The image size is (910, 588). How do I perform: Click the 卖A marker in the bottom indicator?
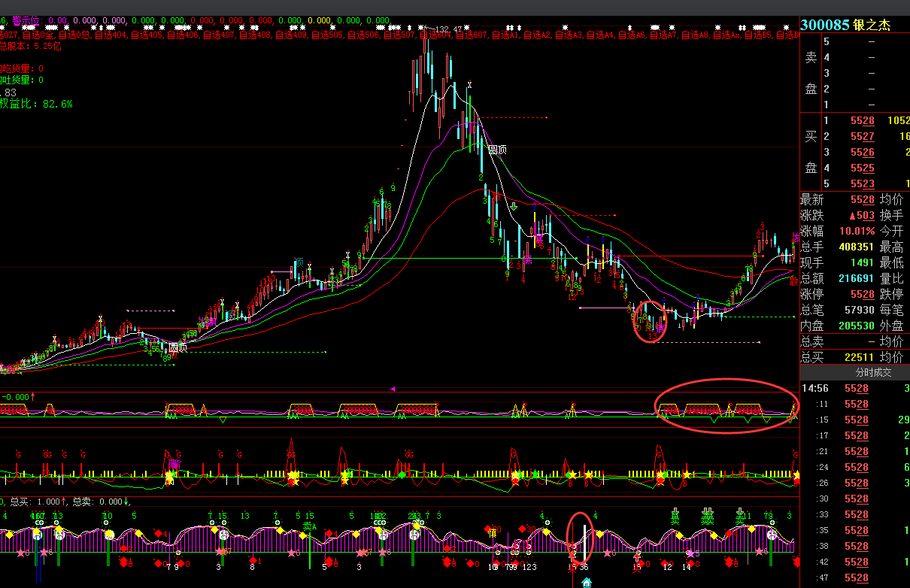point(310,526)
